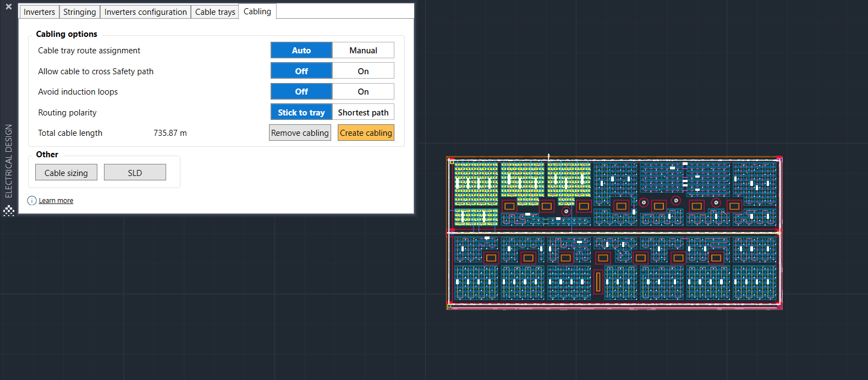Switch to the Stringing tab

pos(79,12)
